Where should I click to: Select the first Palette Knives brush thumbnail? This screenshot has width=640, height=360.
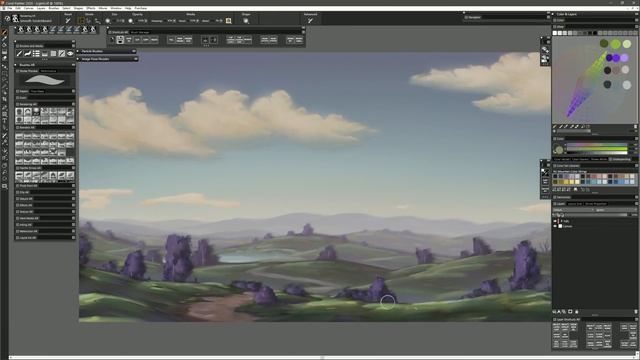(19, 176)
